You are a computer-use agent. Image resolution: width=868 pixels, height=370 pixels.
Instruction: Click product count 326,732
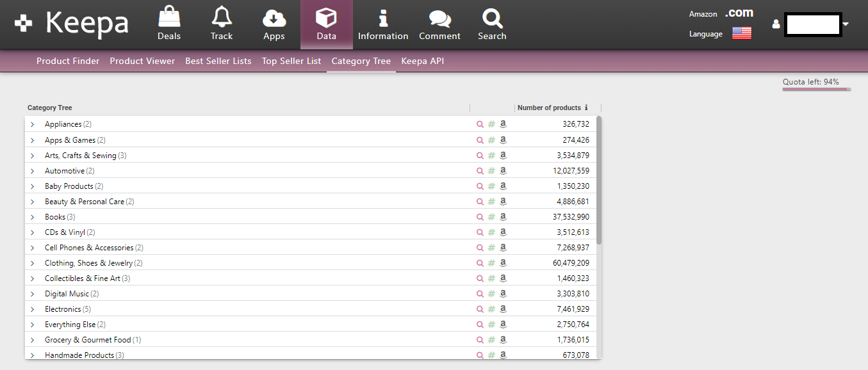[x=576, y=124]
